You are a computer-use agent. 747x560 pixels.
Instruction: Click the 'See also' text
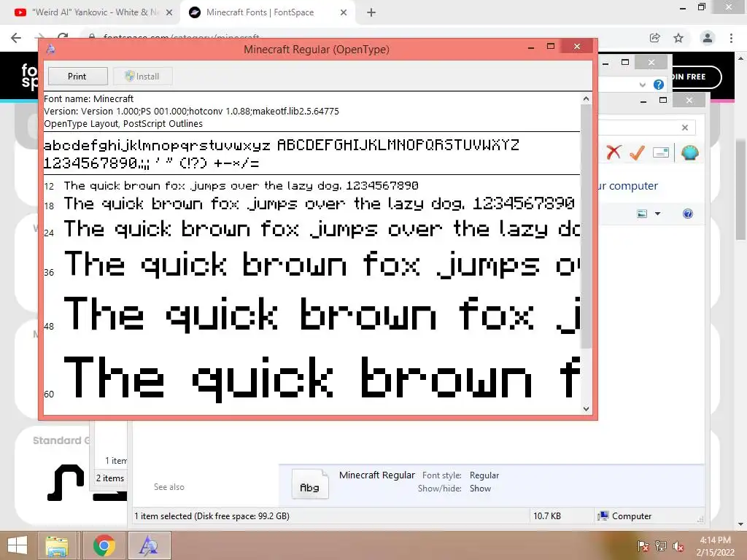click(x=169, y=486)
